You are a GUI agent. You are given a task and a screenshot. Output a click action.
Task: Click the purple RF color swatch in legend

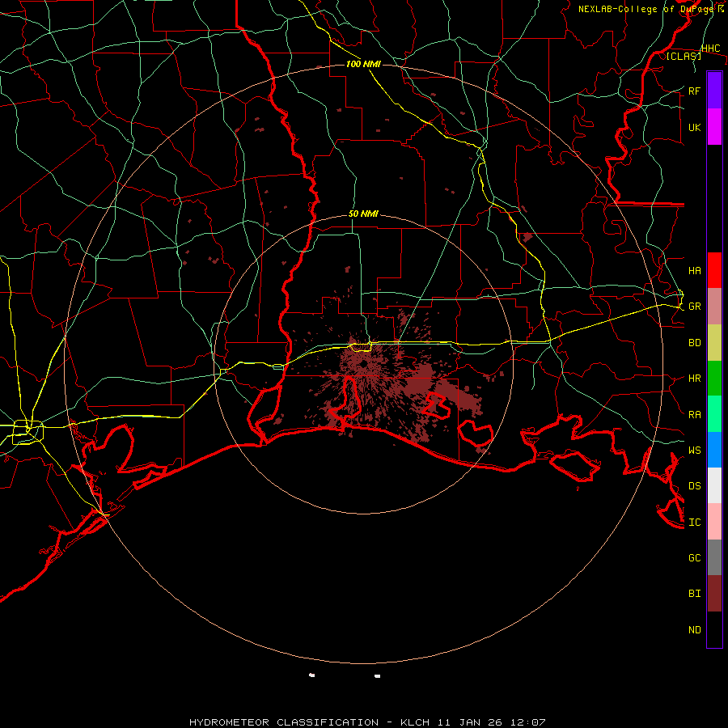point(714,91)
